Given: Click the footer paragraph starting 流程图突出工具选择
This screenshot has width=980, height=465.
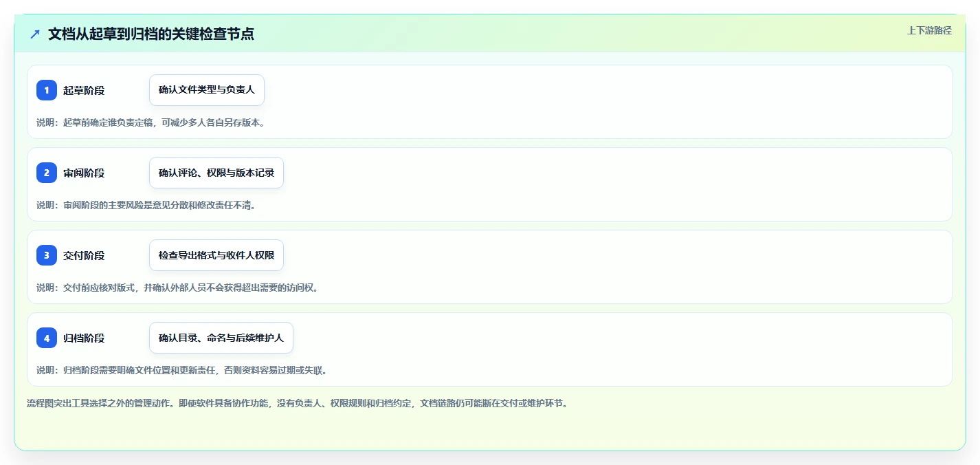Looking at the screenshot, I should coord(298,403).
